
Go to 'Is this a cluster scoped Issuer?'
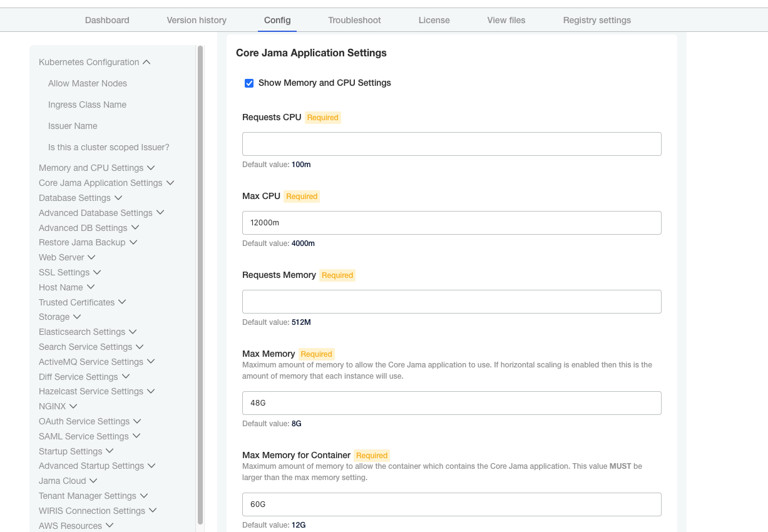point(109,147)
